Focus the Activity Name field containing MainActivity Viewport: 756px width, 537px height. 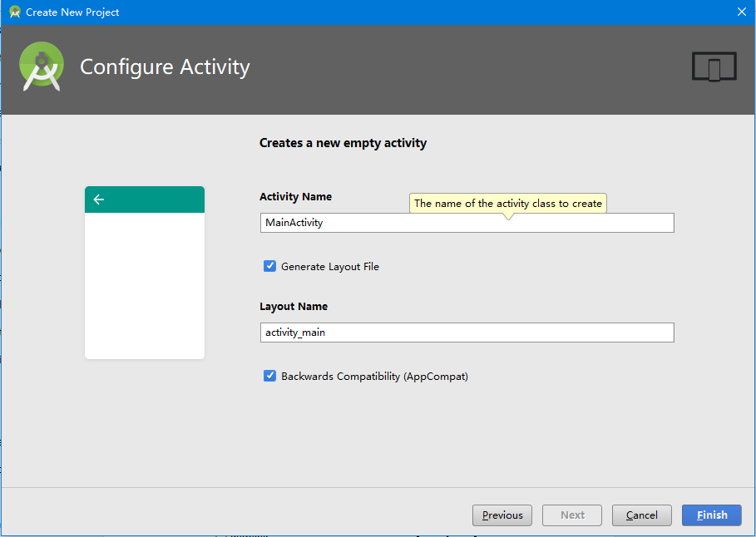tap(467, 223)
